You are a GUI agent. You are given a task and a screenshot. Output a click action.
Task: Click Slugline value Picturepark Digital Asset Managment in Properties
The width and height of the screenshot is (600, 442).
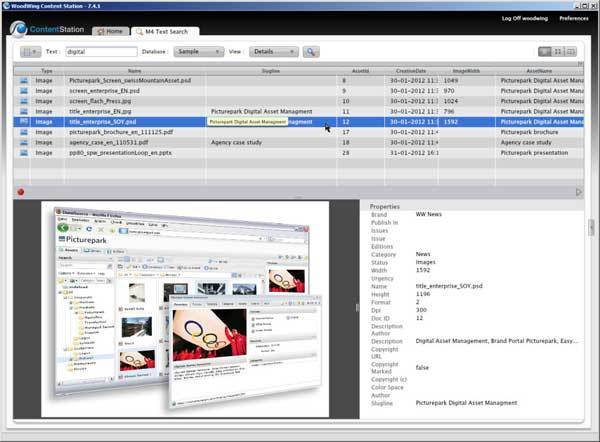[x=466, y=403]
